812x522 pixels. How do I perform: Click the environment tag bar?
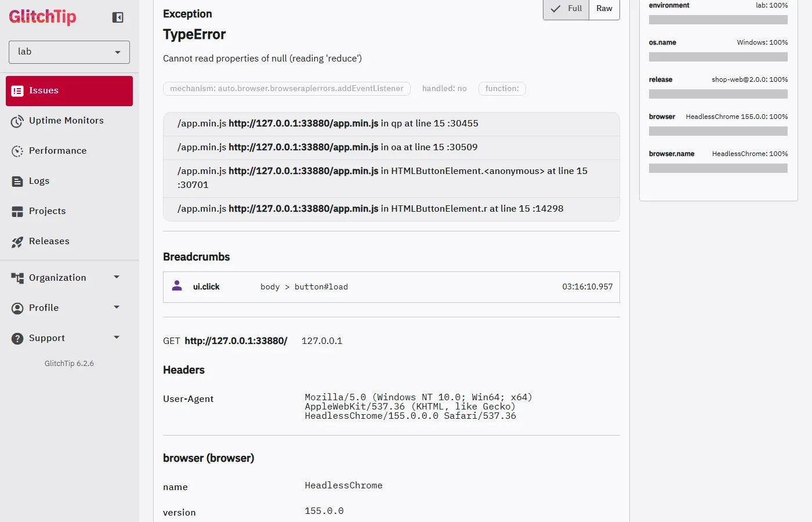pos(718,20)
